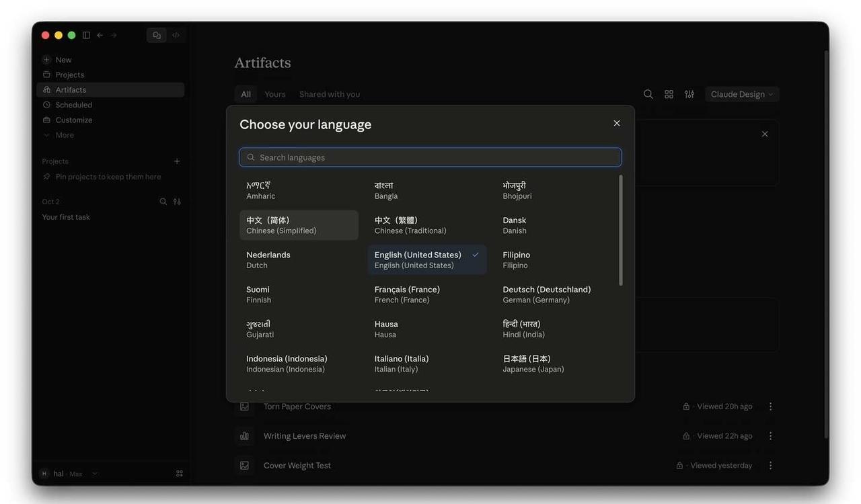The image size is (861, 504).
Task: Open artifacts filter settings icon
Action: click(689, 94)
